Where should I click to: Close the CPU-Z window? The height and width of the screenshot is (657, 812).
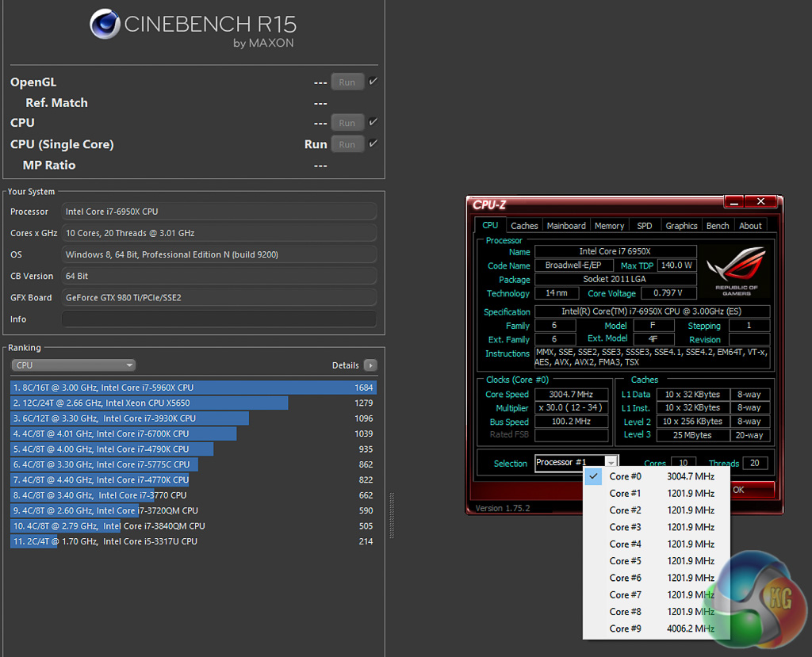(761, 202)
